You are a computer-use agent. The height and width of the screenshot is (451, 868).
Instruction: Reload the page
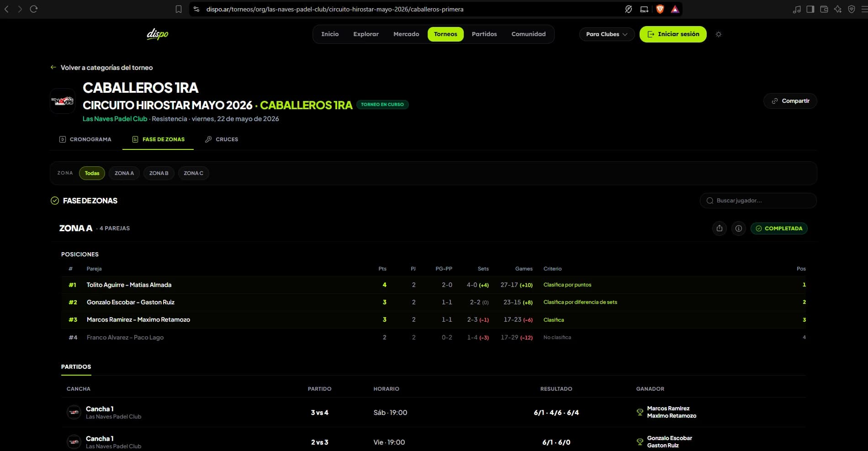tap(33, 9)
